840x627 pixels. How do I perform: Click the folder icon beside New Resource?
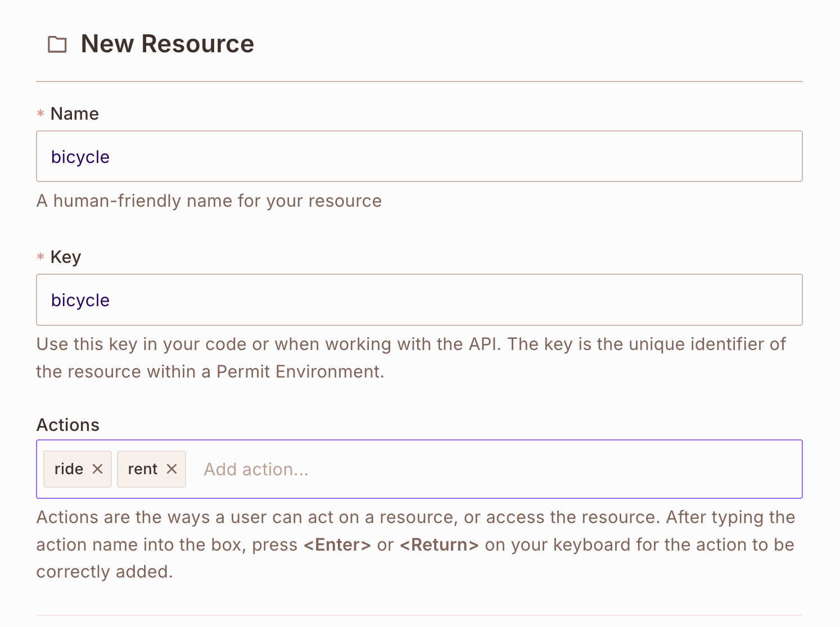[x=56, y=43]
